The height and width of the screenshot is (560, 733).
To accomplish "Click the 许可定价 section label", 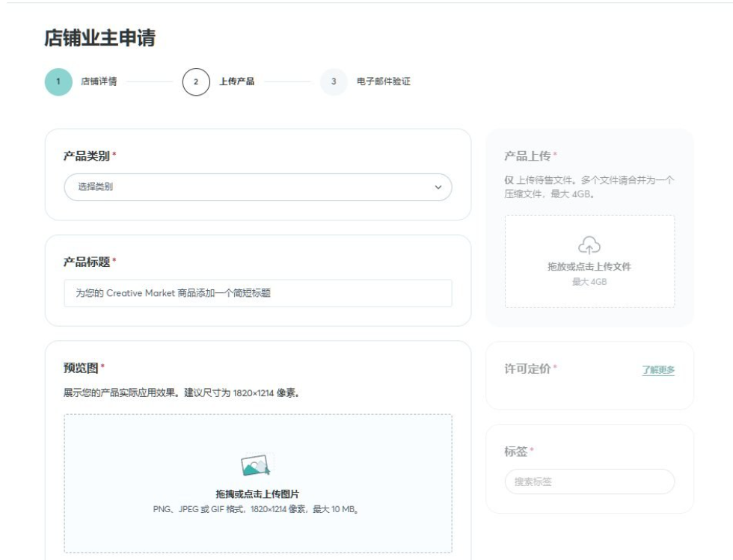I will (528, 369).
